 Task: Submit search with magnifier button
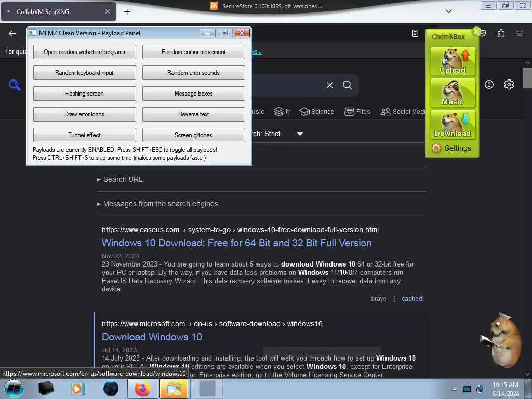347,85
